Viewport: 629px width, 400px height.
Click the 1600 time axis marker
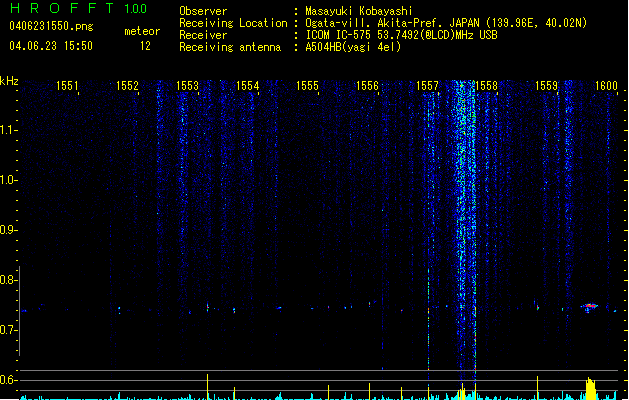pos(606,86)
